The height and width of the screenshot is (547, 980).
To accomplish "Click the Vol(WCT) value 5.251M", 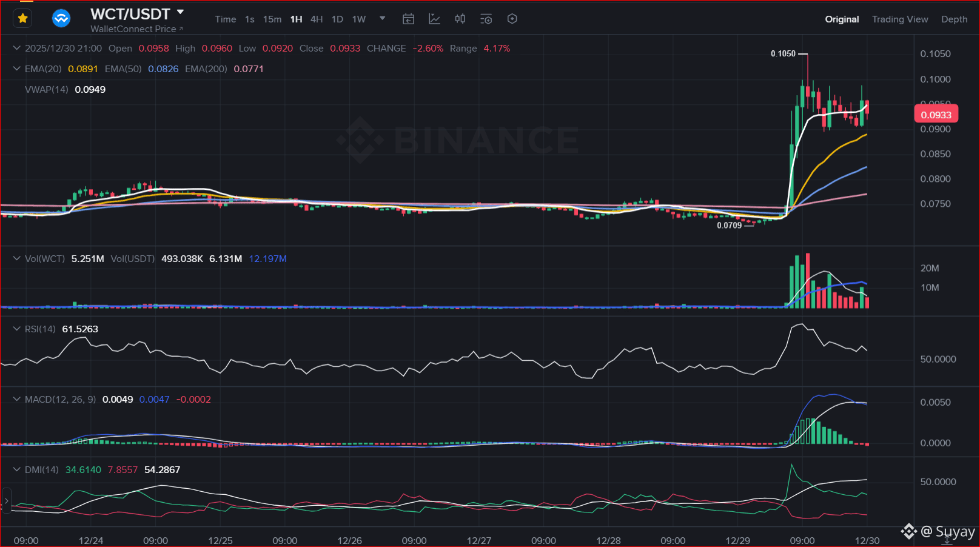I will (x=88, y=258).
